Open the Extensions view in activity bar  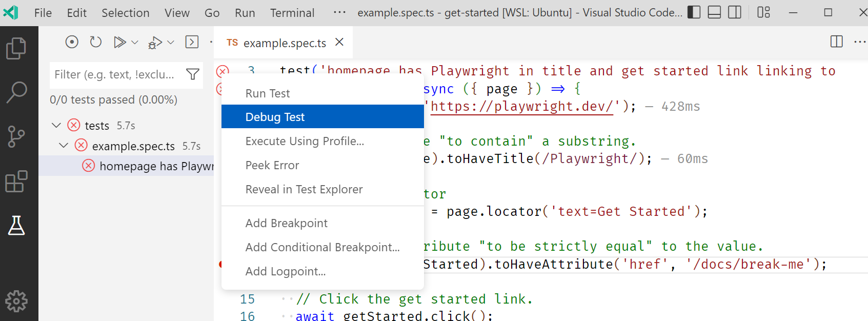tap(16, 181)
